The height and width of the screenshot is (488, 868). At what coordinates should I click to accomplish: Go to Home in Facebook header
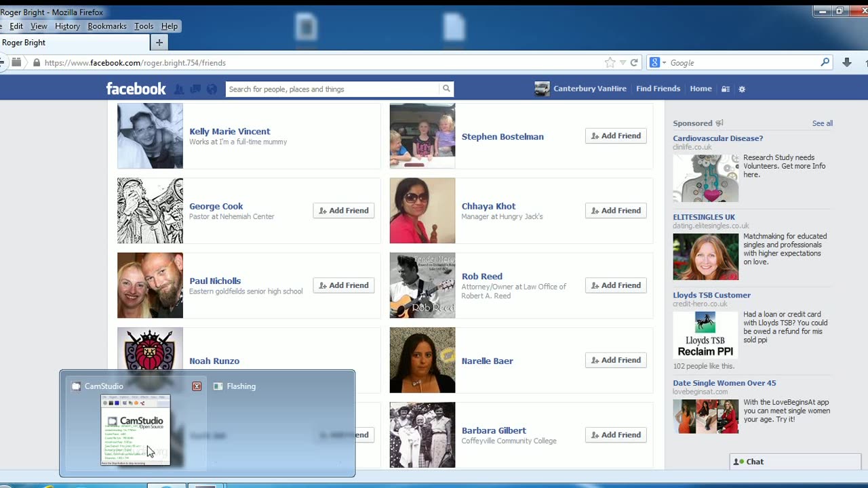tap(701, 89)
